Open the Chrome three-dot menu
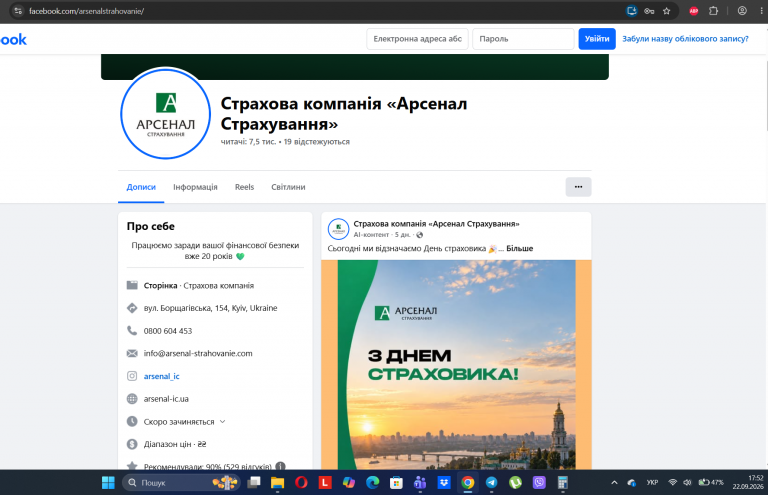The width and height of the screenshot is (768, 495). click(762, 11)
